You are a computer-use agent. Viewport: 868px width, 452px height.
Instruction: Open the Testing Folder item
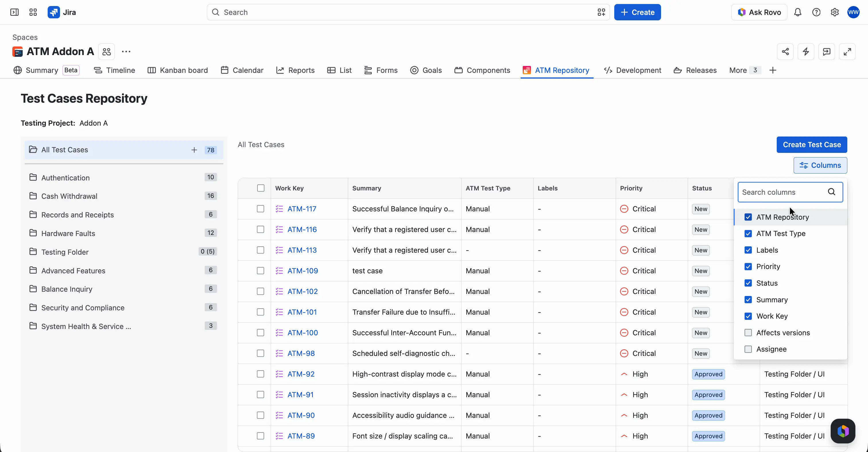(123, 252)
